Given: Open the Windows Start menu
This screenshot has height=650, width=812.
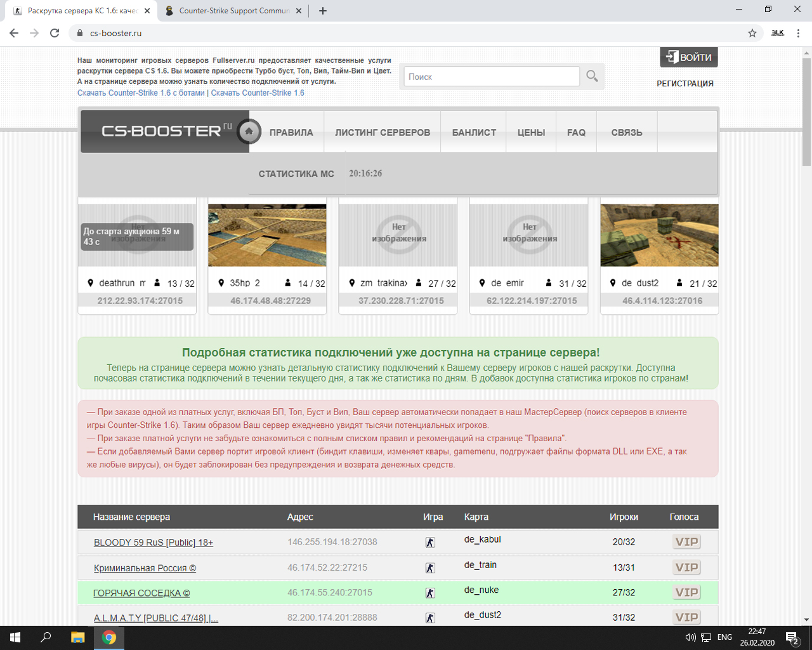Looking at the screenshot, I should coord(15,637).
